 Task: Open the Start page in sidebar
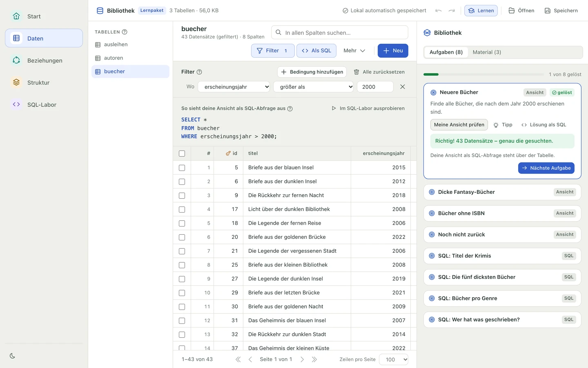(x=44, y=16)
